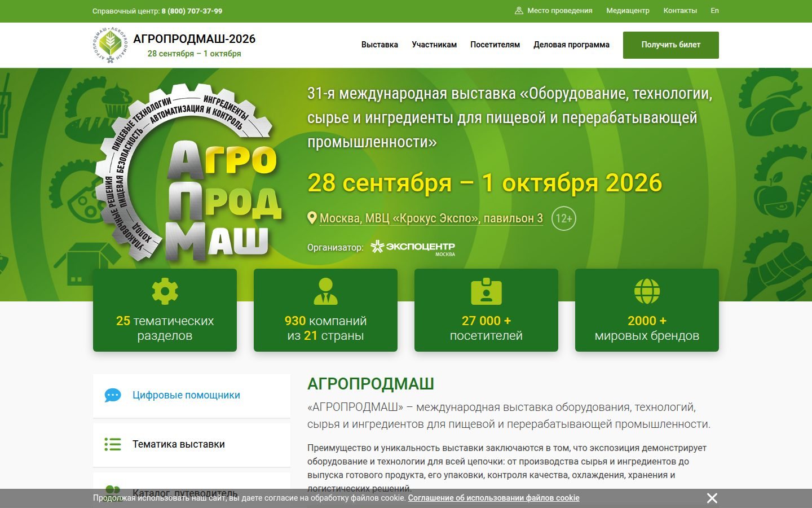Click the 12+ age rating badge
This screenshot has height=508, width=812.
coord(564,218)
